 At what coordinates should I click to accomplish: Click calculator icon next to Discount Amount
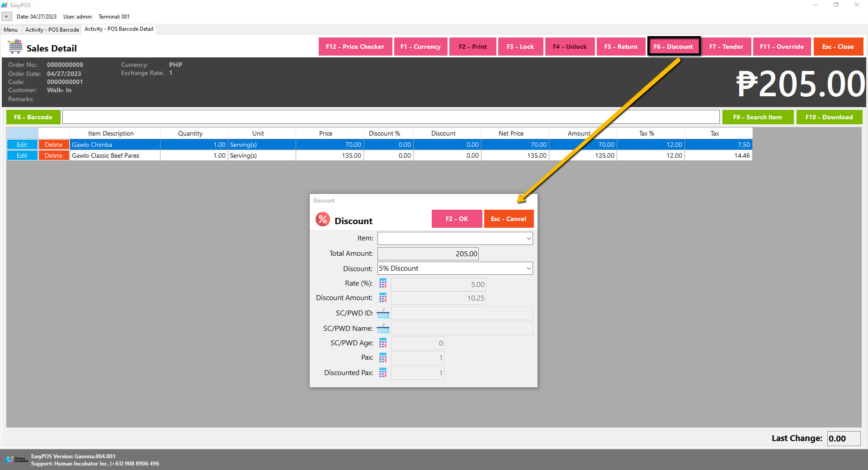[382, 298]
